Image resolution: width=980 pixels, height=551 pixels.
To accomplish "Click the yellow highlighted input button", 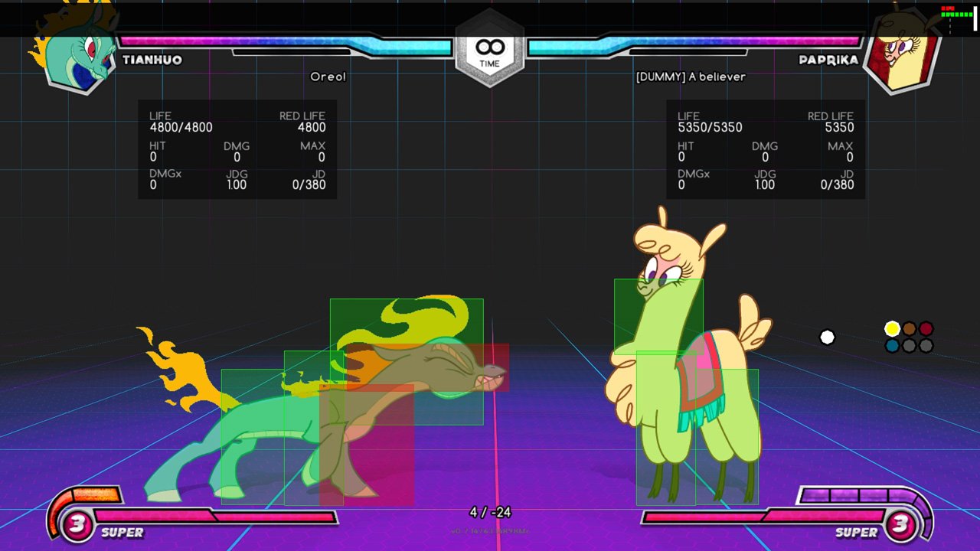I will click(892, 329).
